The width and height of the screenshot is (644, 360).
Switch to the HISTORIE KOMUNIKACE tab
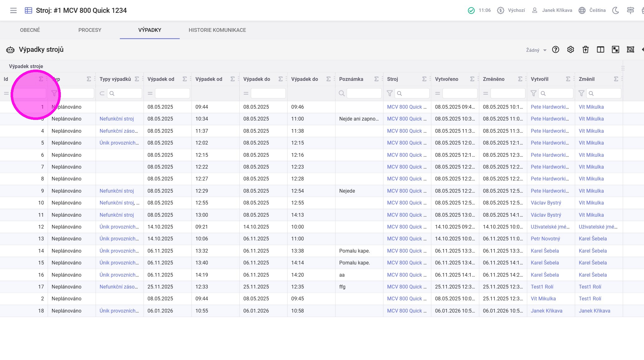click(x=217, y=30)
